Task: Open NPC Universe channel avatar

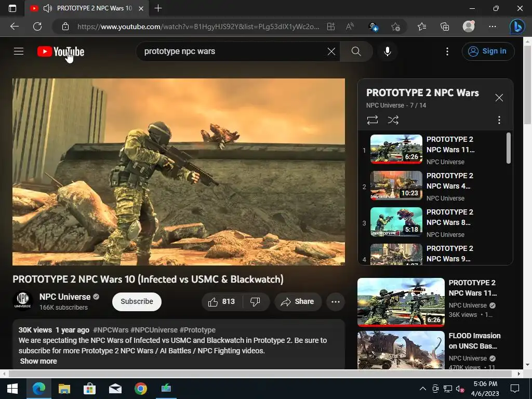Action: coord(23,301)
